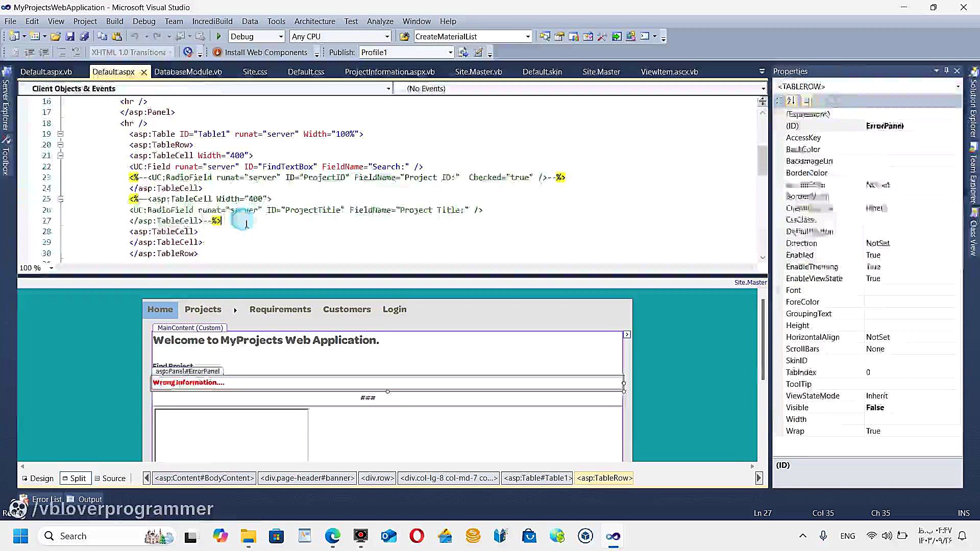Click the accessibility check globe icon
The height and width of the screenshot is (551, 980).
pos(188,52)
